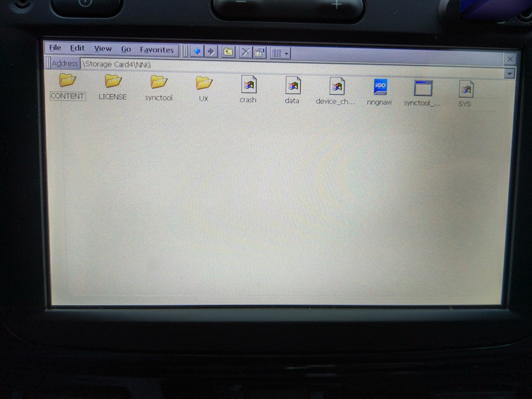Screen dimensions: 532x399
Task: Select the device_ch... file icon
Action: (336, 86)
